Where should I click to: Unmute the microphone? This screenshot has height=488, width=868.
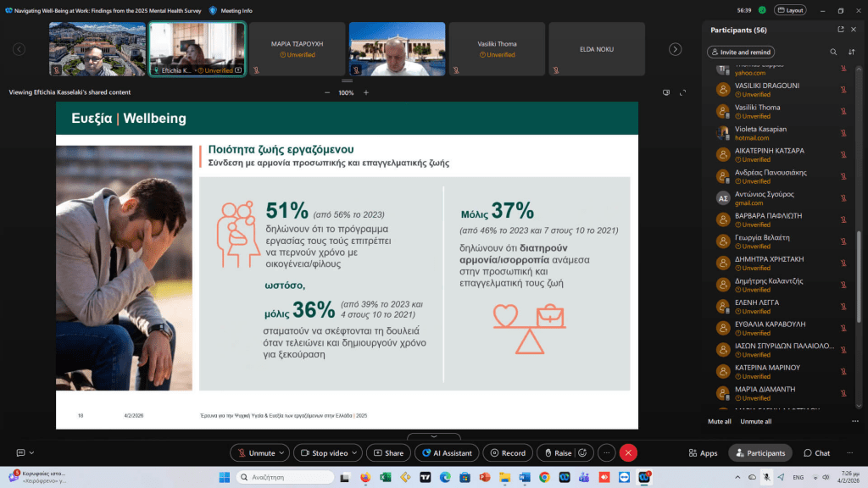pyautogui.click(x=256, y=453)
